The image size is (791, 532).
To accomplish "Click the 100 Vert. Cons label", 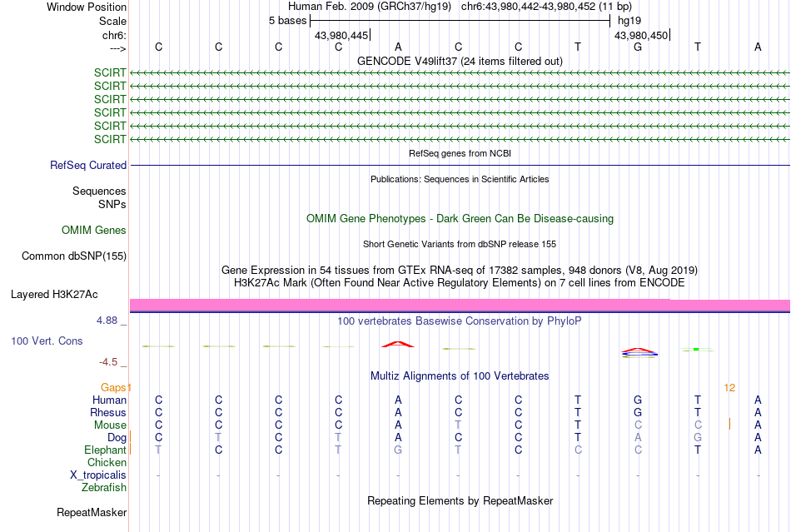I will [47, 341].
